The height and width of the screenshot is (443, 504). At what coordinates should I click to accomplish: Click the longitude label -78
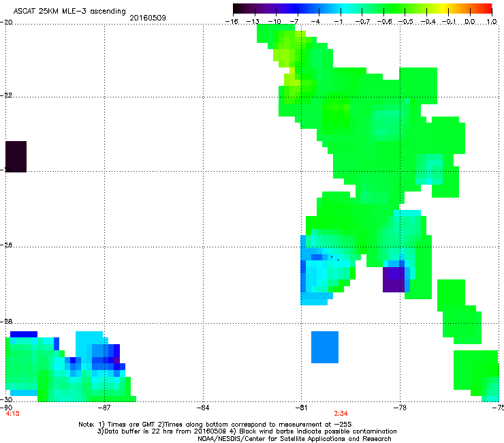coord(400,408)
